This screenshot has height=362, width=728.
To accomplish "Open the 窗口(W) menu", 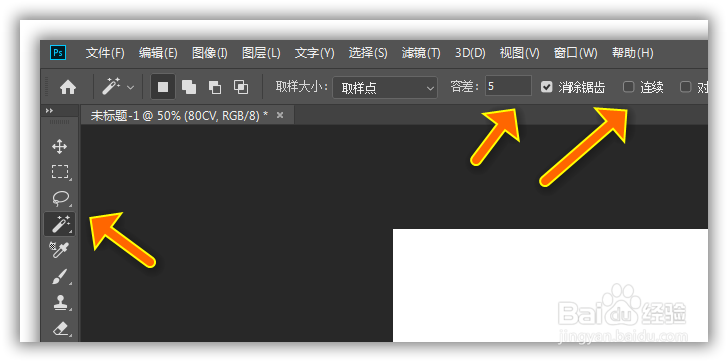I will tap(576, 53).
